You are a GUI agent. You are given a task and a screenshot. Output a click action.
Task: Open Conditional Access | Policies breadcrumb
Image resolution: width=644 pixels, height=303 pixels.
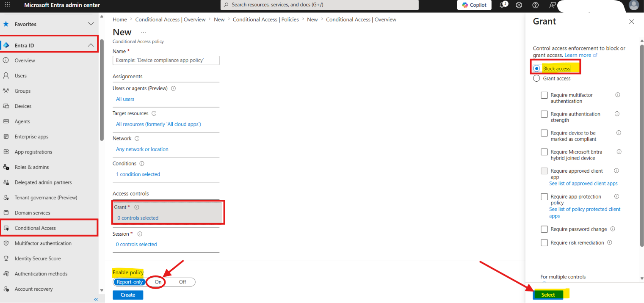266,19
